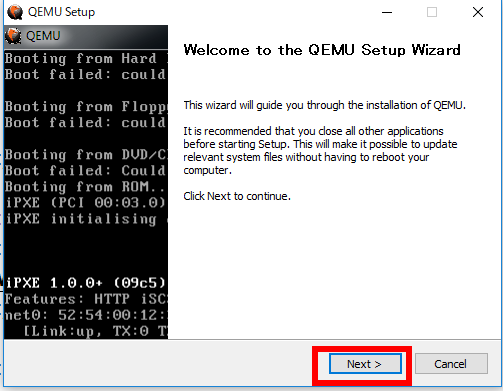Click the Welcome to the QEMU Setup Wizard heading
The image size is (503, 391).
click(x=322, y=50)
